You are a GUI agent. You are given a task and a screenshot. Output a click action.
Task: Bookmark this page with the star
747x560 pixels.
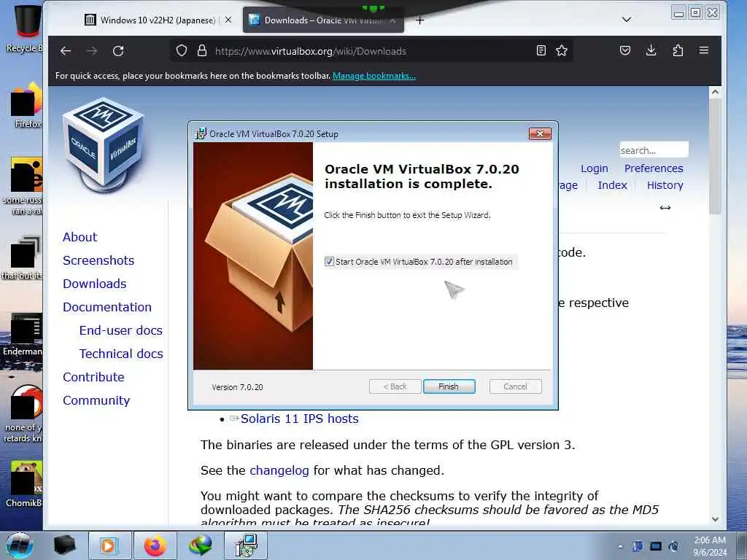click(562, 50)
